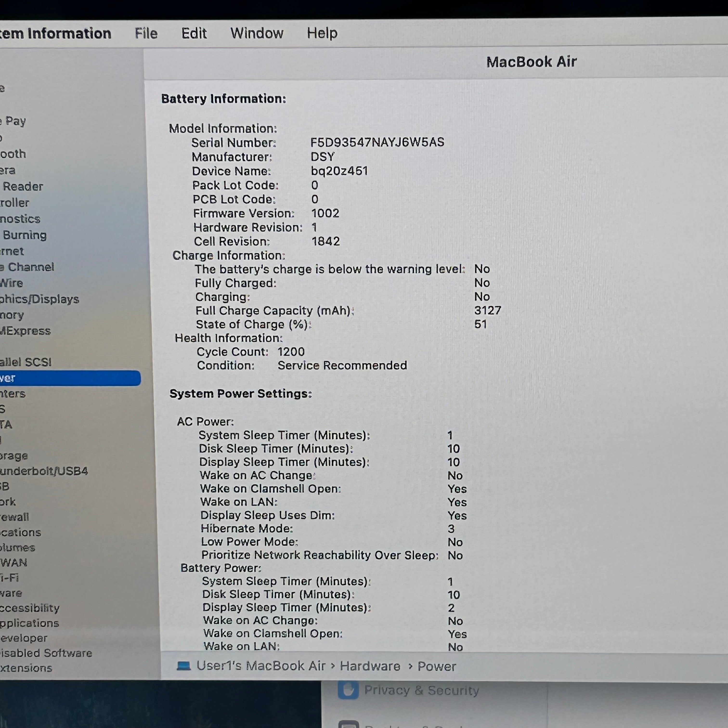Screen dimensions: 728x728
Task: Select Locations in the sidebar
Action: [20, 533]
